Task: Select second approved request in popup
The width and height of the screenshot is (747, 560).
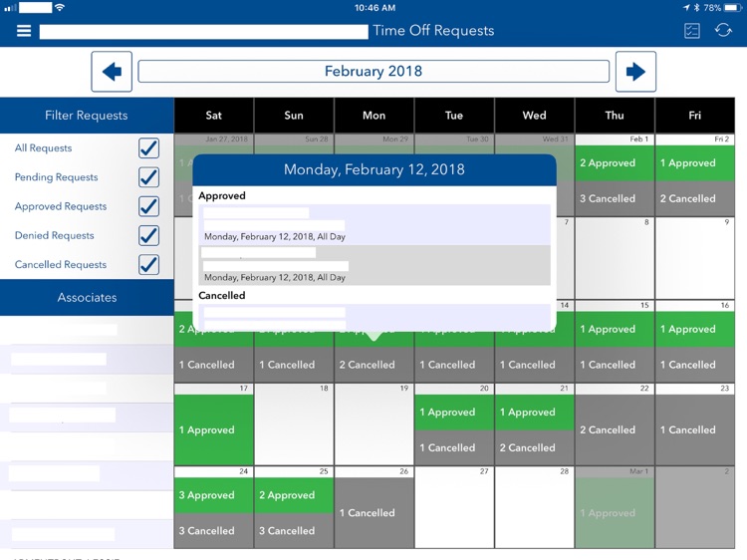Action: (374, 265)
